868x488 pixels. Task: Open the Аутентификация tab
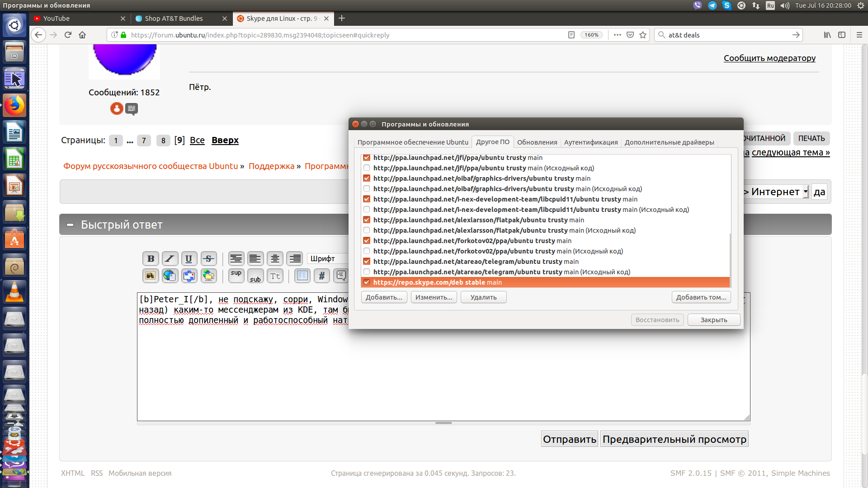click(590, 142)
